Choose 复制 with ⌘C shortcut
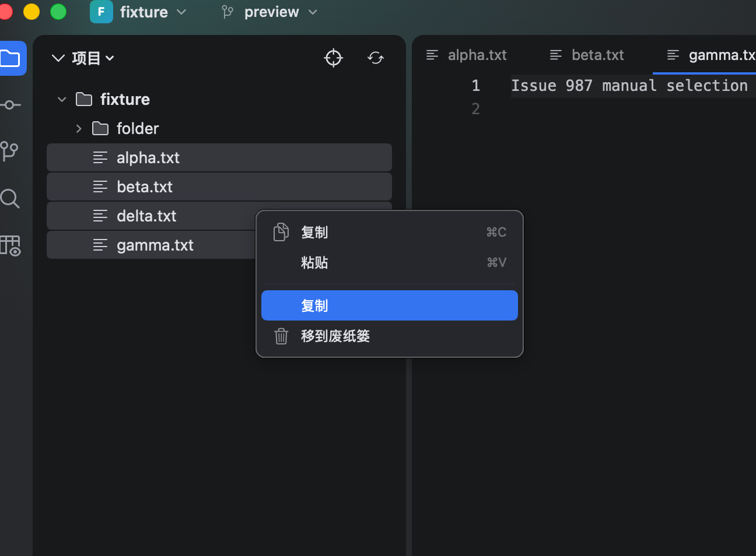Image resolution: width=756 pixels, height=556 pixels. pyautogui.click(x=390, y=232)
